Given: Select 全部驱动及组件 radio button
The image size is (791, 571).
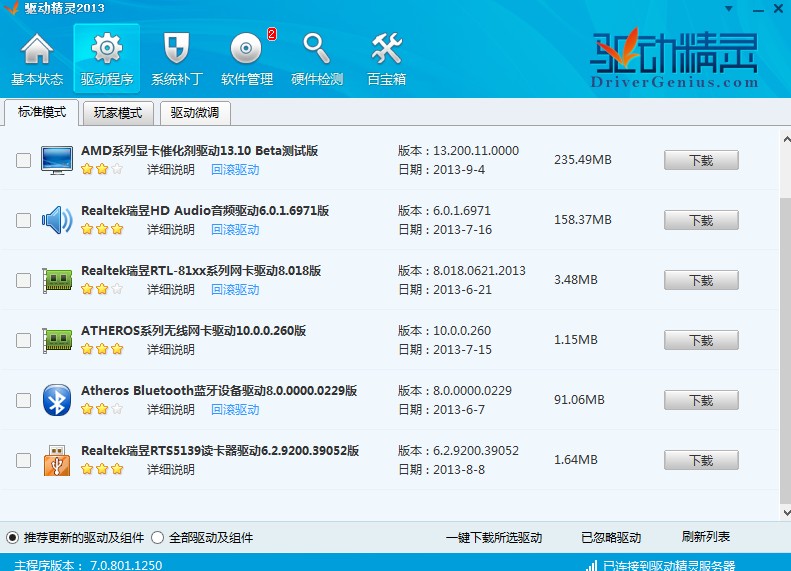Looking at the screenshot, I should pyautogui.click(x=157, y=538).
